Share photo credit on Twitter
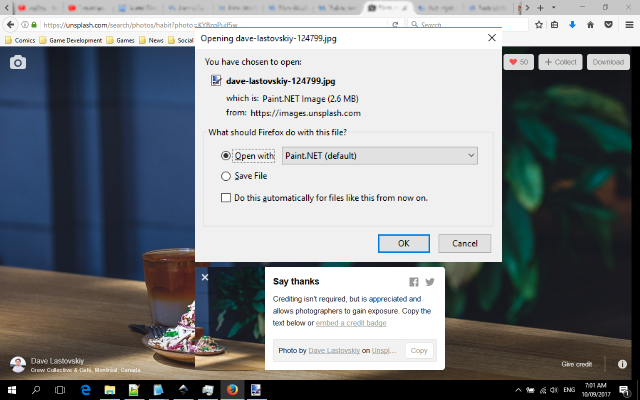Viewport: 640px width, 400px height. [x=430, y=282]
